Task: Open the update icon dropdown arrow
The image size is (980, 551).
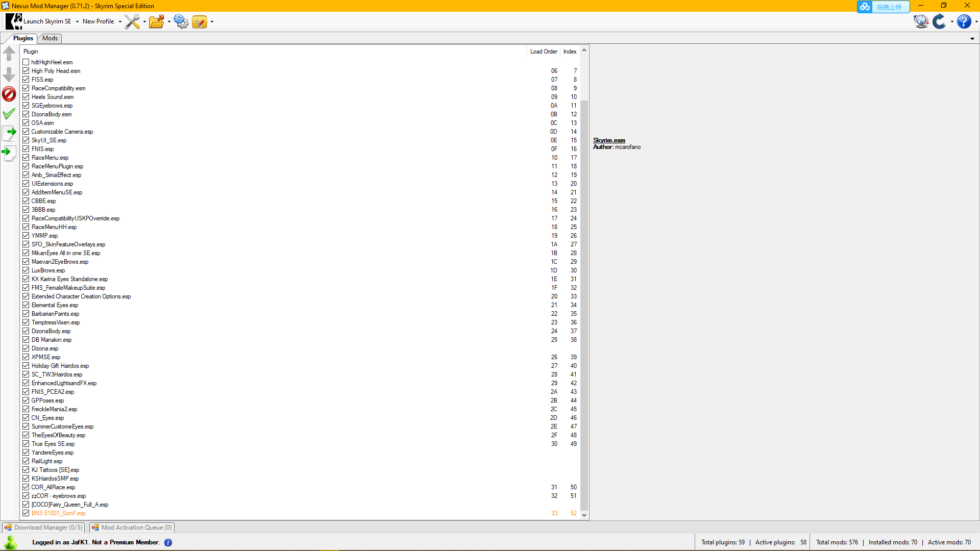Action: point(952,21)
